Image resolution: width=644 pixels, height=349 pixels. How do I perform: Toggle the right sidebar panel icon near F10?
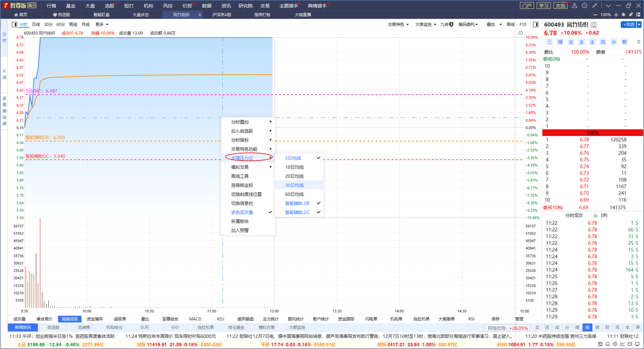pyautogui.click(x=536, y=24)
